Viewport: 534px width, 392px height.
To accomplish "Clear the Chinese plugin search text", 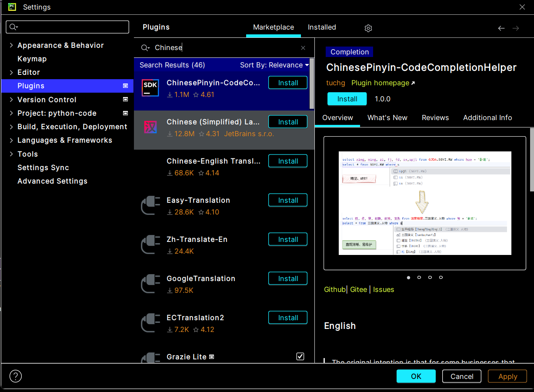I will [303, 48].
